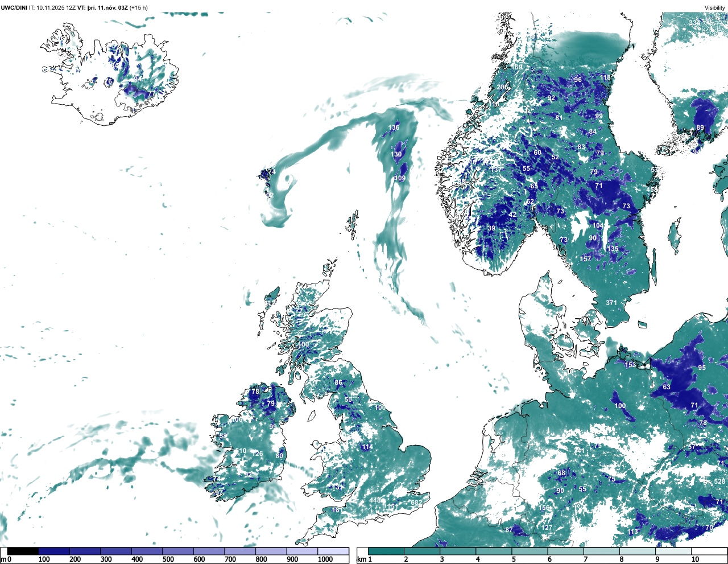Click the '371' visibility value in southern Sweden

pyautogui.click(x=611, y=303)
